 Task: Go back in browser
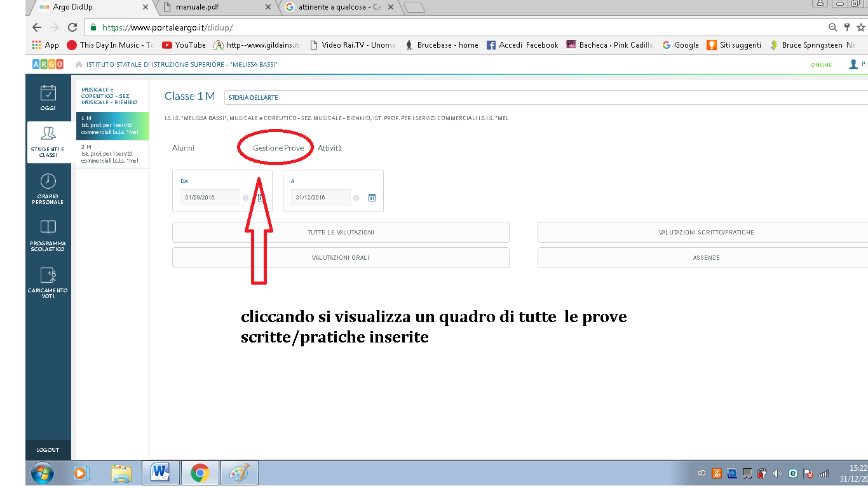(37, 27)
